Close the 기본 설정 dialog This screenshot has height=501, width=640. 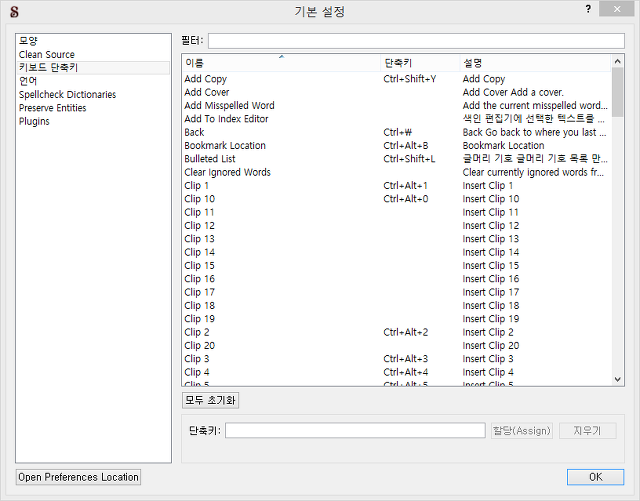coord(617,9)
